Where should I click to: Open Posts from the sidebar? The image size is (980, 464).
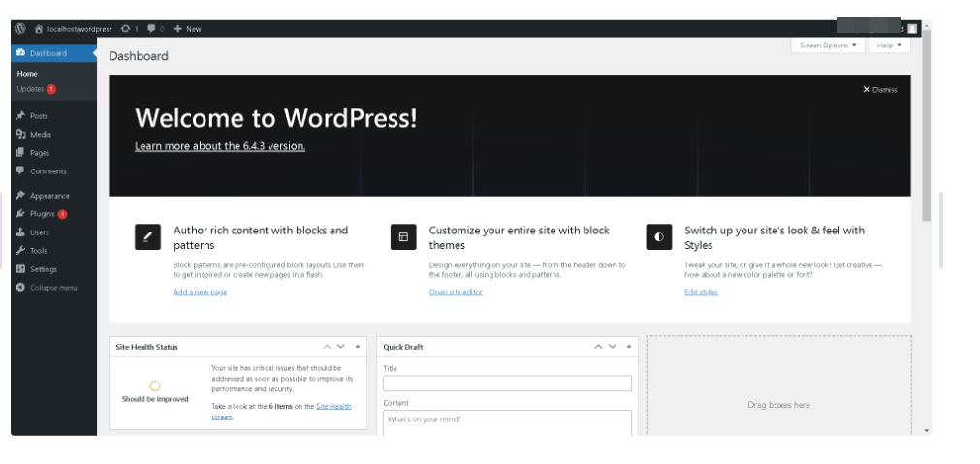click(x=38, y=116)
